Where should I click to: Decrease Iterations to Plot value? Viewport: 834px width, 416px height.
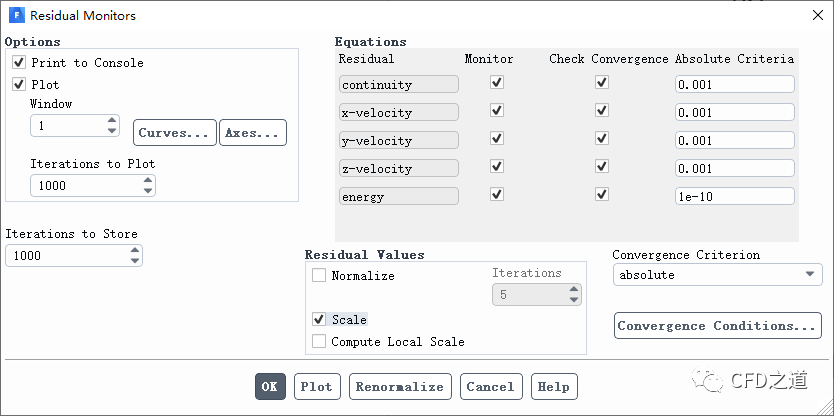148,190
